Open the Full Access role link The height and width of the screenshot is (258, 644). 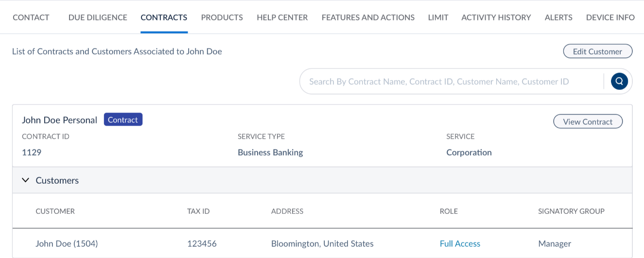pos(460,244)
